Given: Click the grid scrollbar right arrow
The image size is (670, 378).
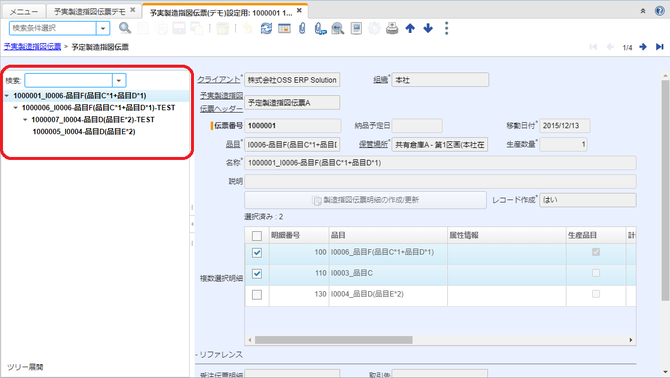Looking at the screenshot, I should [x=631, y=340].
